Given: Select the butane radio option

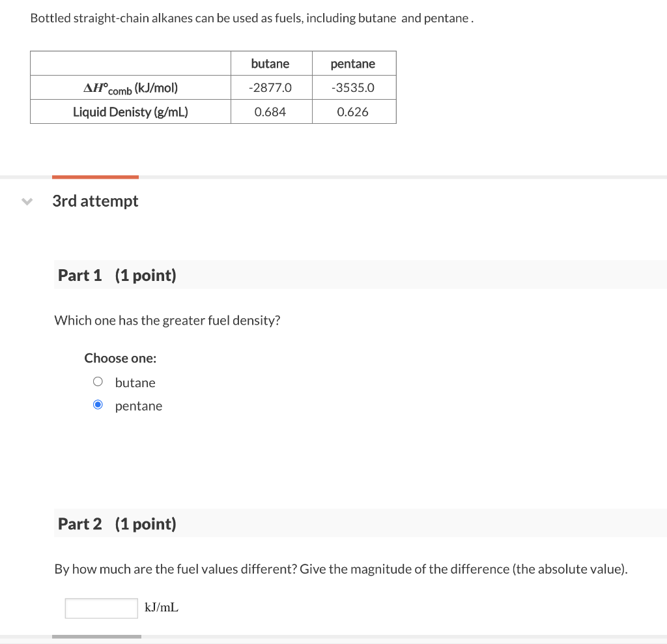Looking at the screenshot, I should [98, 381].
